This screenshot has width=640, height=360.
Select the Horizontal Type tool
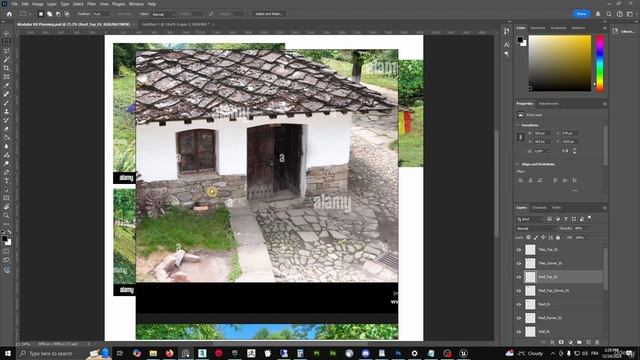(x=6, y=180)
